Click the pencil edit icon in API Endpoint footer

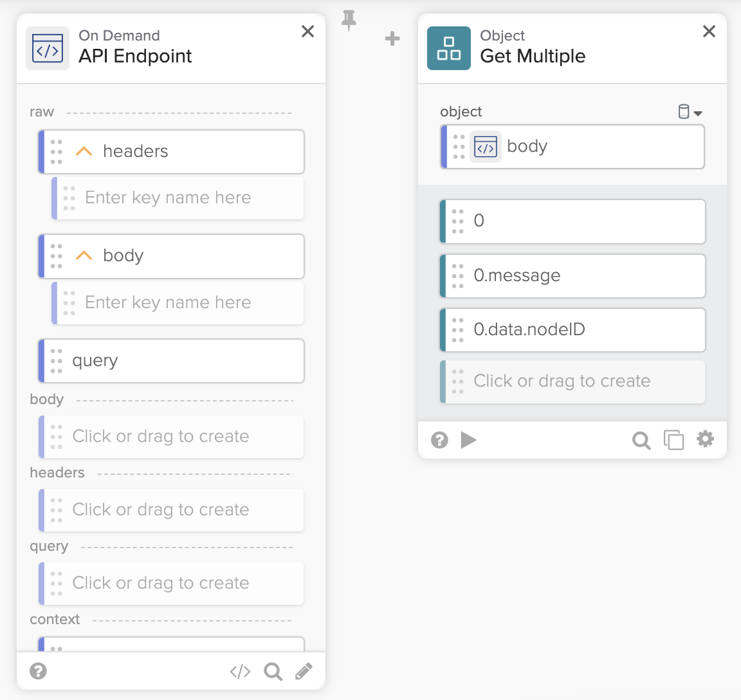pos(304,672)
